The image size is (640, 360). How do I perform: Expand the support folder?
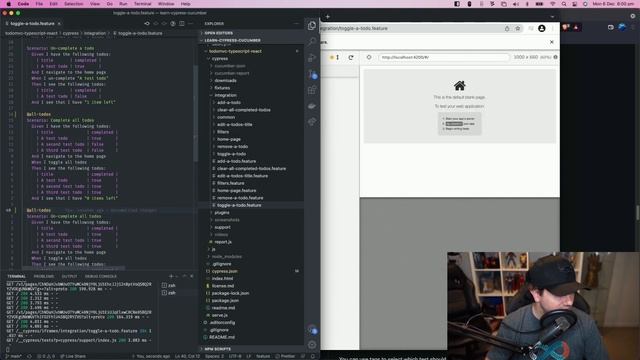click(222, 227)
